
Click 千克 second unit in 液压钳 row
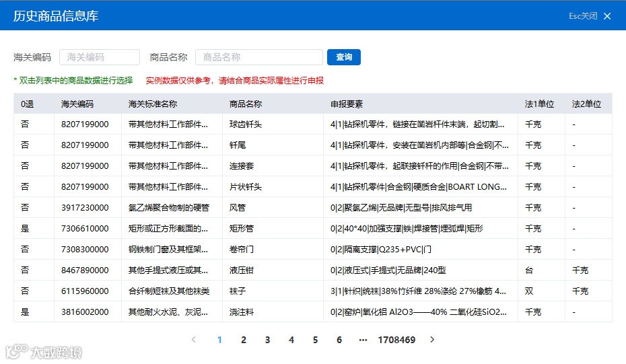(580, 270)
